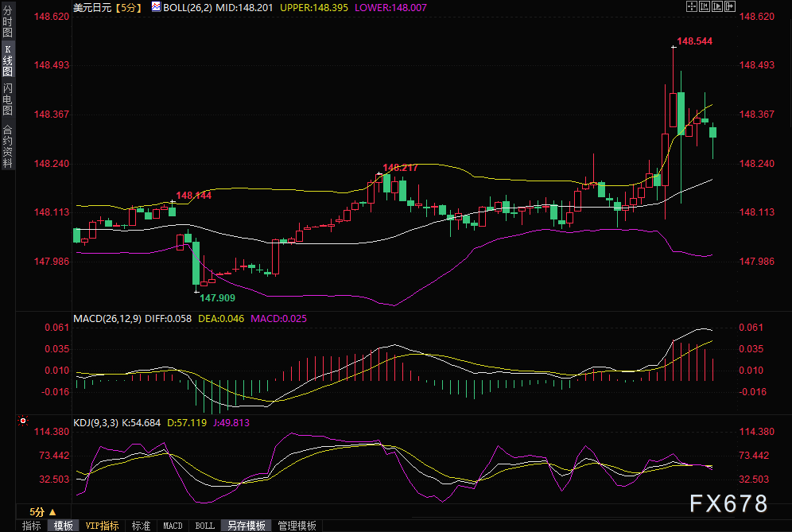Open the 5分 period dropdown arrow
The height and width of the screenshot is (532, 792).
click(52, 512)
